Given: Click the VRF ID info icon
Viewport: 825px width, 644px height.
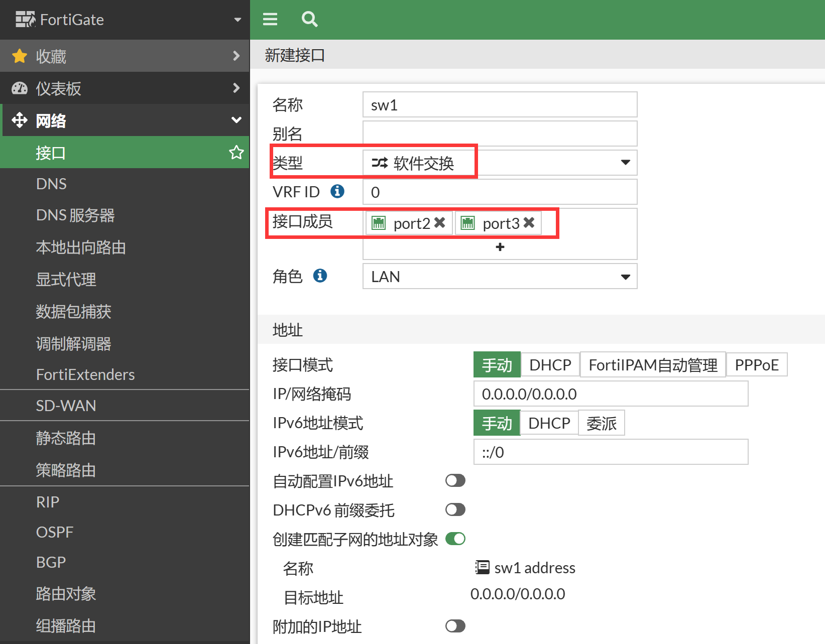Looking at the screenshot, I should pos(337,191).
